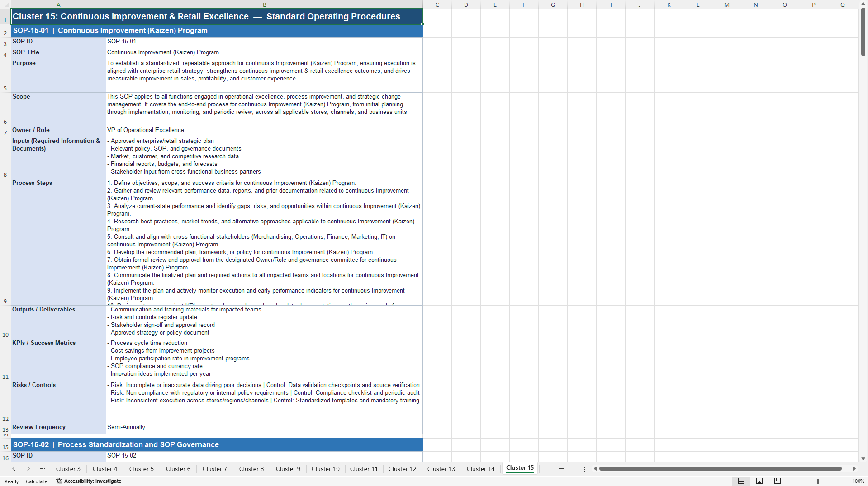Open the Cluster 3 sheet tab

point(68,469)
